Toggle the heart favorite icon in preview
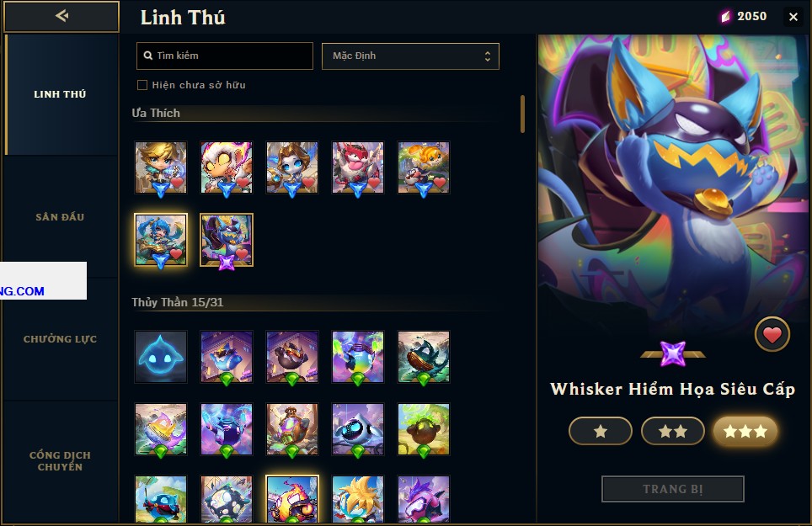 (x=772, y=335)
